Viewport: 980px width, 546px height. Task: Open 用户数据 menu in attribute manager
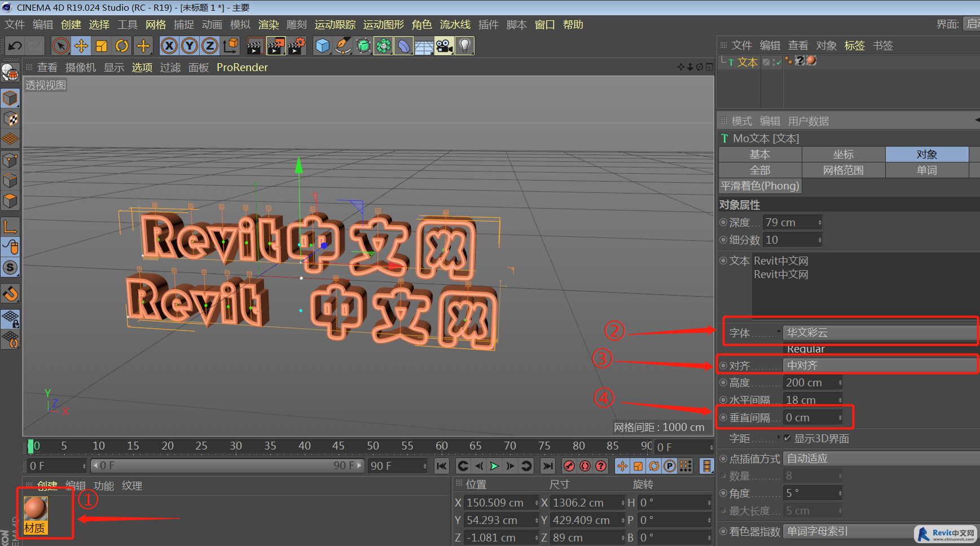pyautogui.click(x=808, y=121)
